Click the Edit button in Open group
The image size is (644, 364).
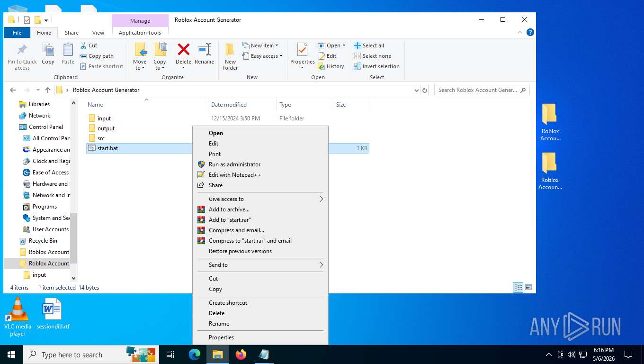coord(327,56)
